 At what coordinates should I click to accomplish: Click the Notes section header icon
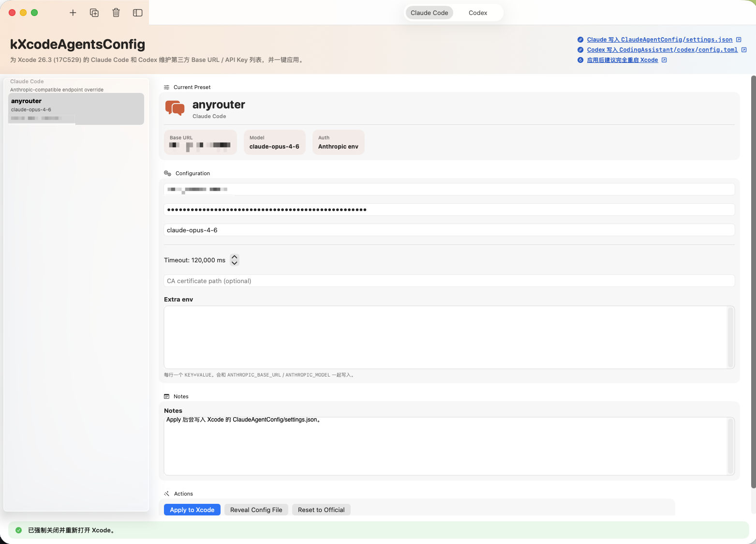pos(167,396)
